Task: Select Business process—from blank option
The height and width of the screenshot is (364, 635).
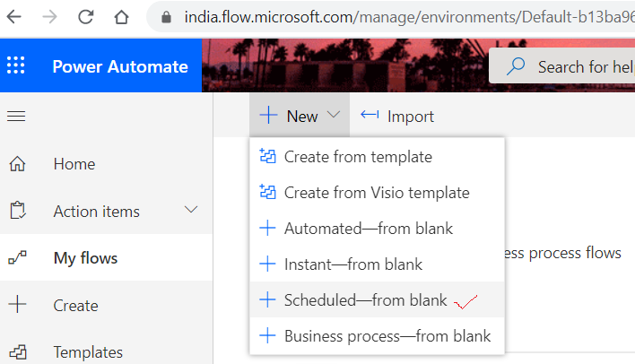Action: [x=387, y=336]
